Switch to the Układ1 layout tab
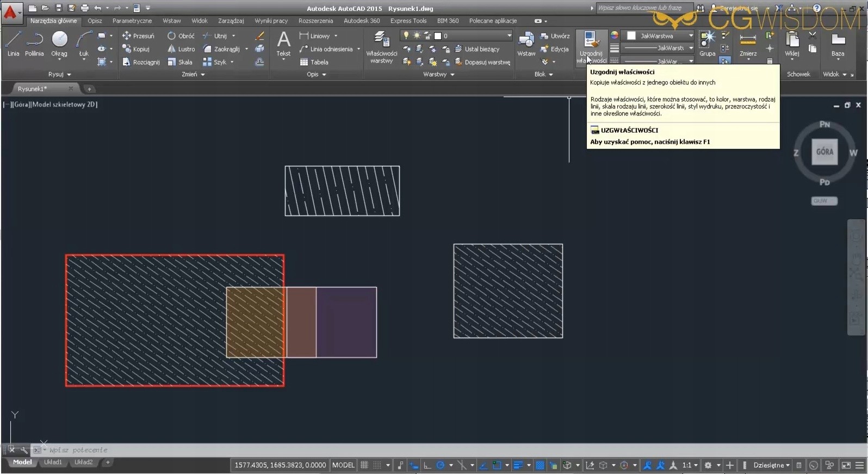This screenshot has height=474, width=868. [53, 462]
